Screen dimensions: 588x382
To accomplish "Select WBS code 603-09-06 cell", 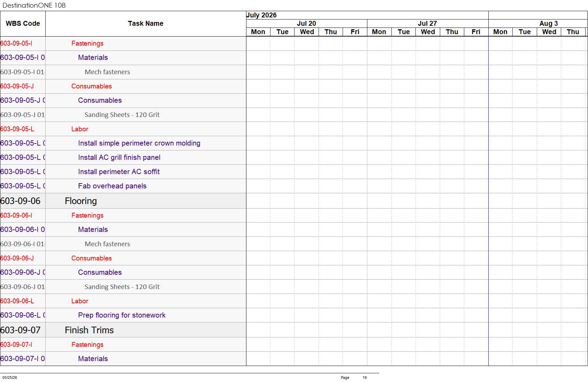I will pos(23,201).
